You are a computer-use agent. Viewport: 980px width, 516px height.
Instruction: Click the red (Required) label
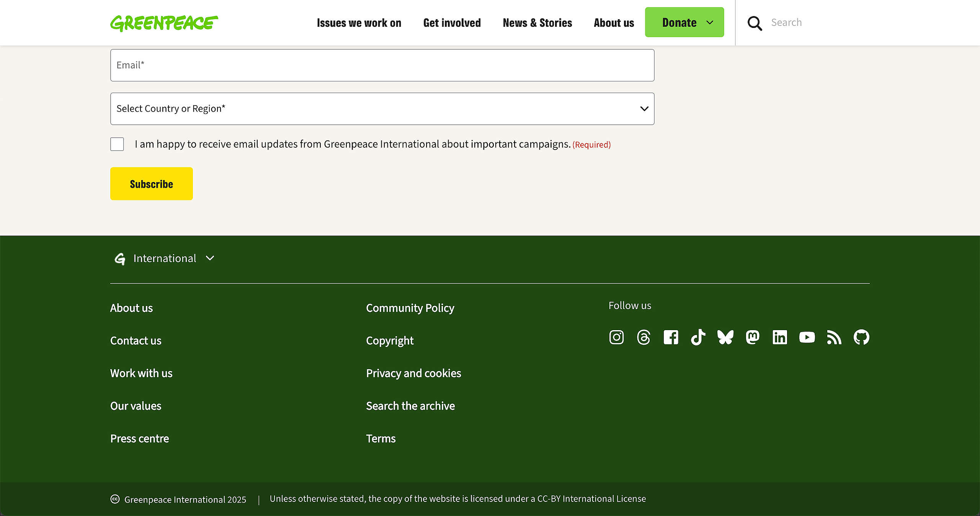pyautogui.click(x=591, y=145)
